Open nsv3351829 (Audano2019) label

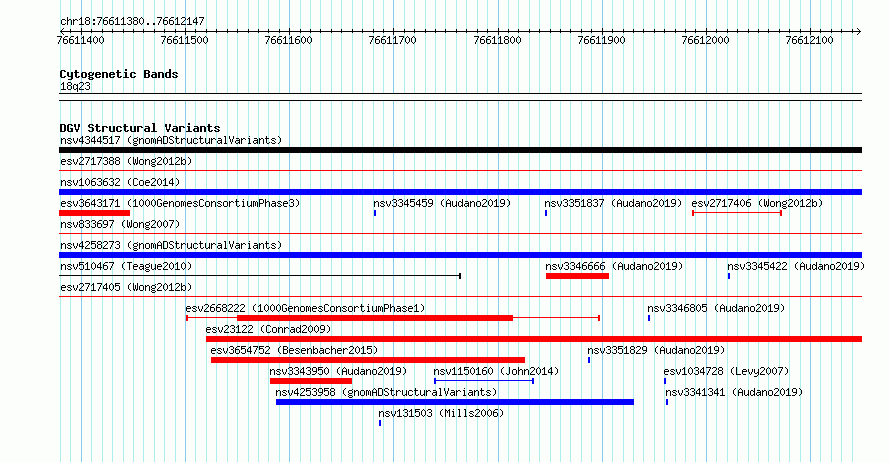click(x=656, y=350)
